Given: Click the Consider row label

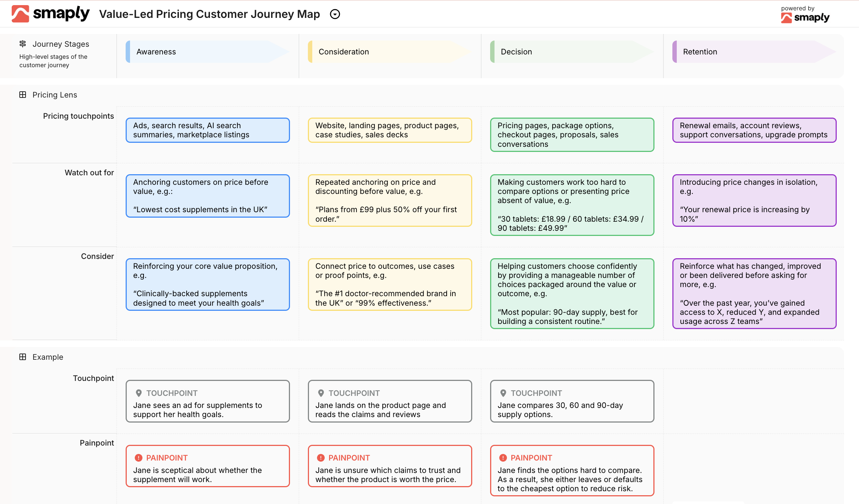Looking at the screenshot, I should click(98, 256).
